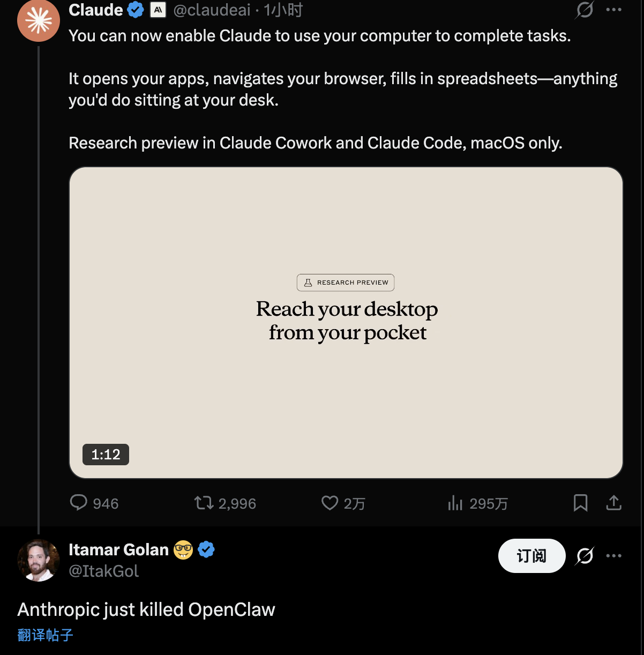Open Claude's profile via its avatar
The image size is (644, 655).
point(39,21)
